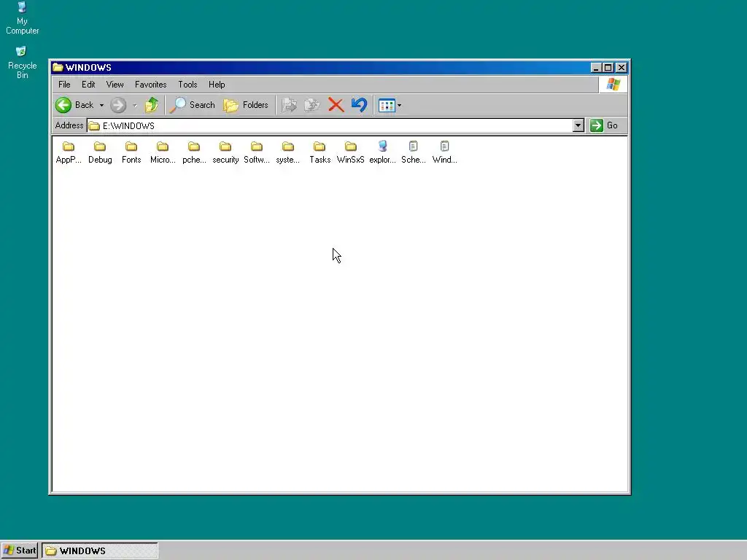Click the Windows flag logo

[x=613, y=85]
